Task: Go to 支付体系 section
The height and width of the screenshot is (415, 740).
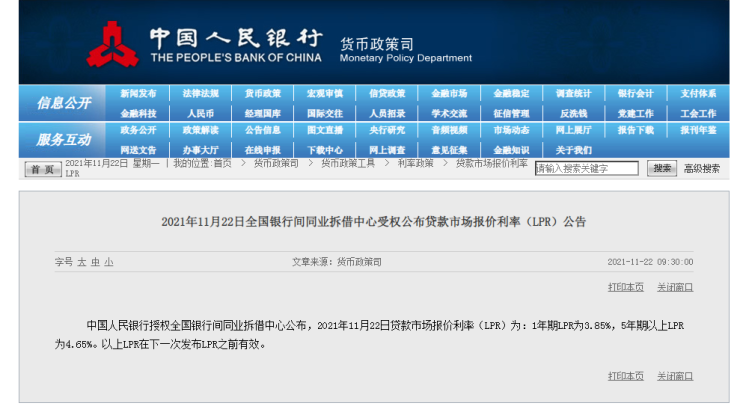Action: (x=698, y=93)
